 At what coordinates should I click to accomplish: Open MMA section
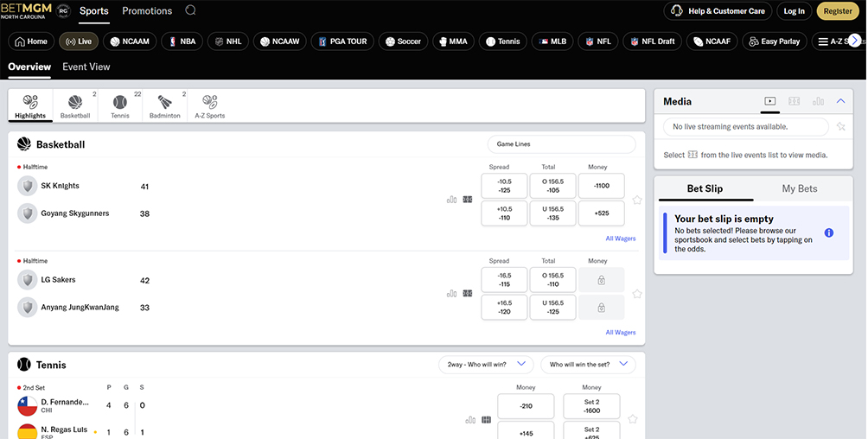pos(453,41)
